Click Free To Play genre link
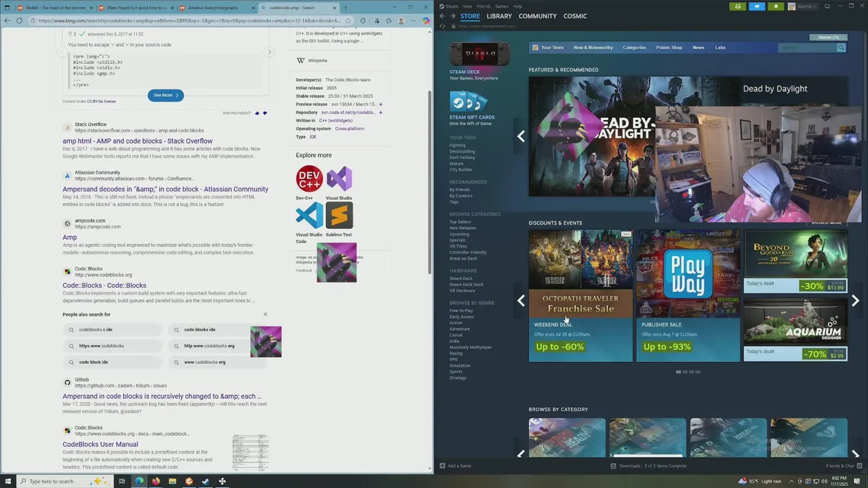This screenshot has width=868, height=488. click(461, 310)
